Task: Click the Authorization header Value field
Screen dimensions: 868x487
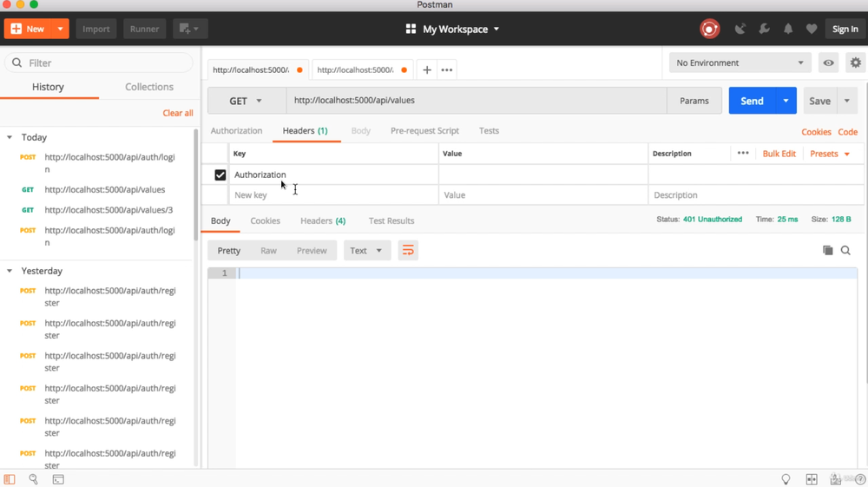Action: (543, 174)
